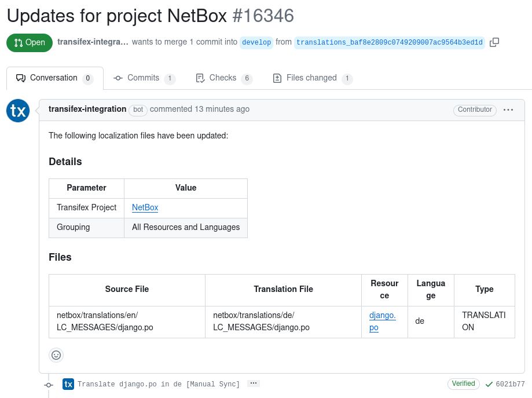Viewport: 532px width, 398px height.
Task: Click the Contributor label
Action: click(x=475, y=110)
